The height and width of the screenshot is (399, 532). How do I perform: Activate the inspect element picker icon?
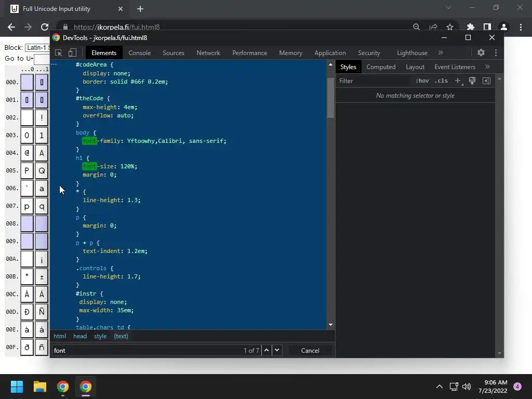[58, 53]
